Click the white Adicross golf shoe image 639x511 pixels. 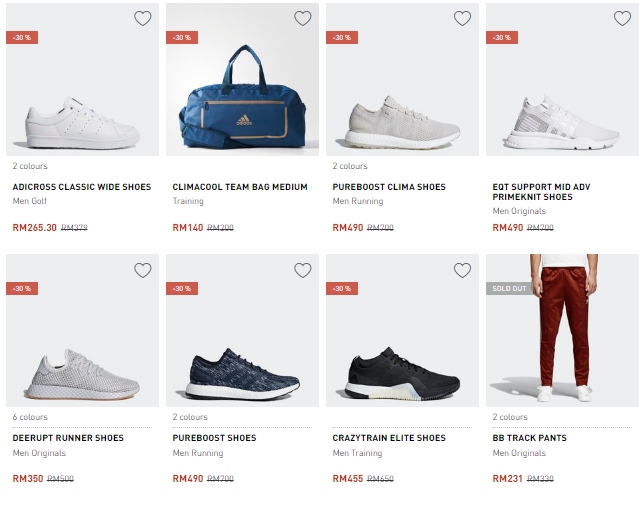(82, 120)
